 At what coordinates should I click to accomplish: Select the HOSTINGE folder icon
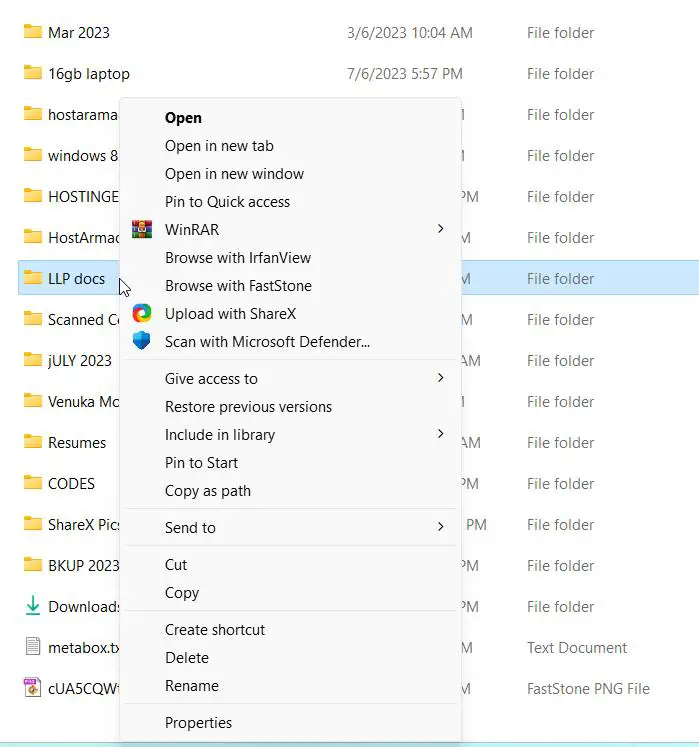[33, 196]
